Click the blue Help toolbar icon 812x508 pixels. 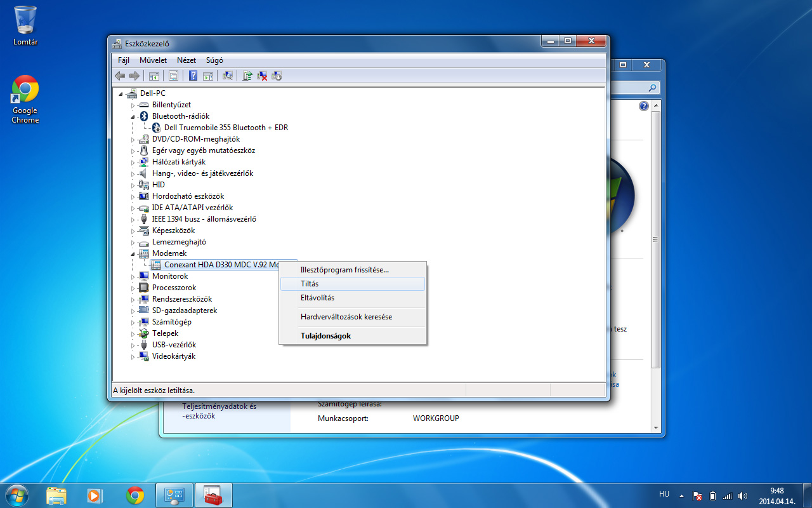[193, 76]
